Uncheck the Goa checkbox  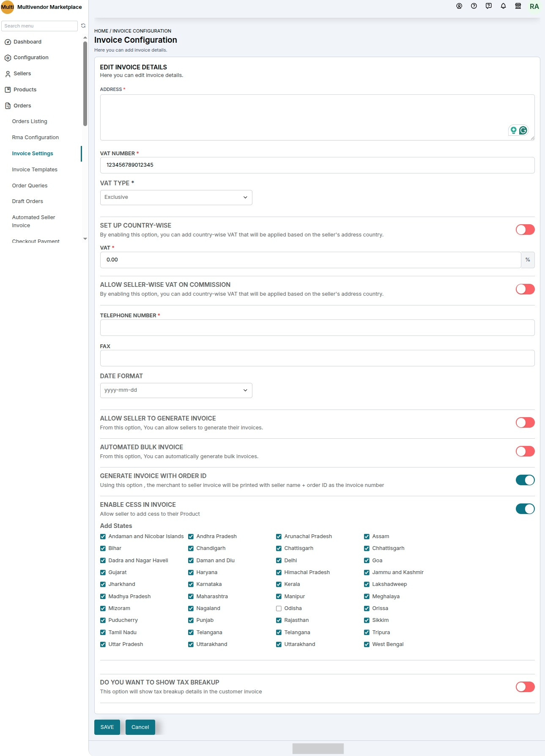(x=367, y=561)
